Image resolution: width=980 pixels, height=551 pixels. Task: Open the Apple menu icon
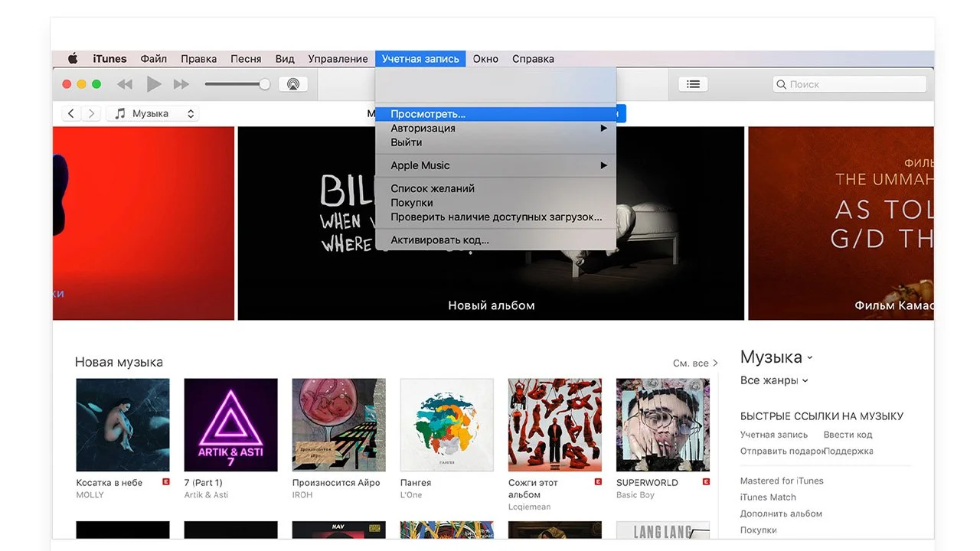pyautogui.click(x=73, y=59)
